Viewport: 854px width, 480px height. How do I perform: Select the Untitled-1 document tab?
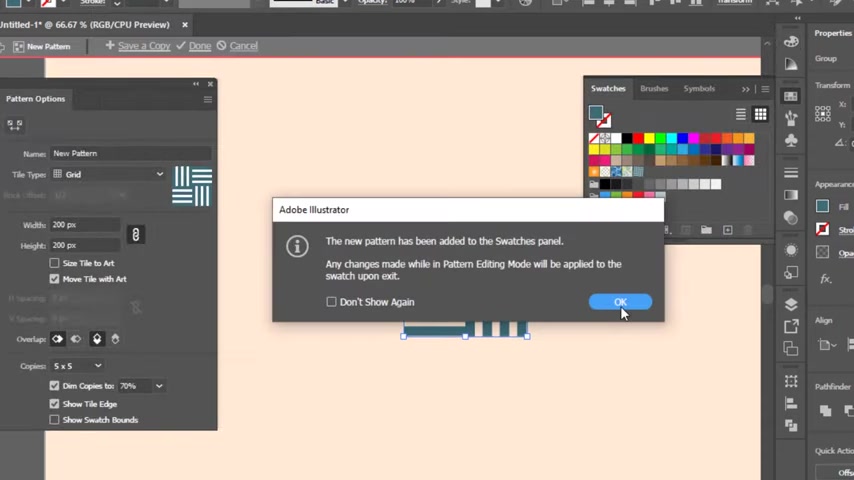pos(84,25)
